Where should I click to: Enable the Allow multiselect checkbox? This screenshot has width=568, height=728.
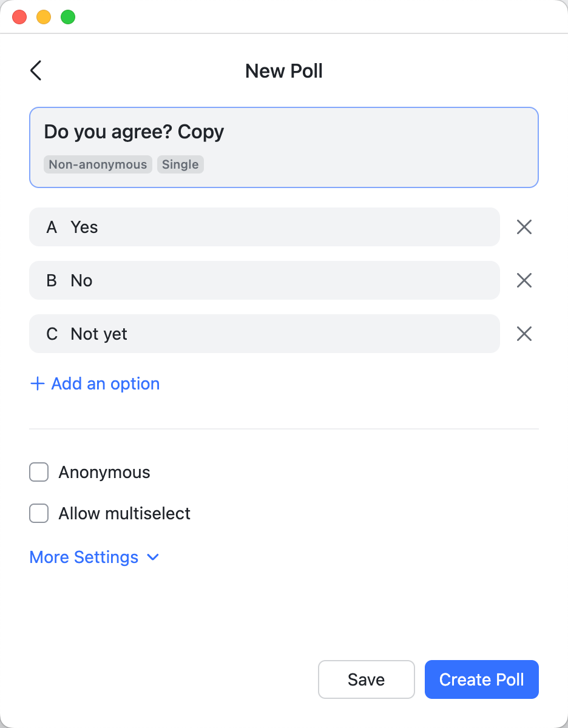tap(38, 513)
